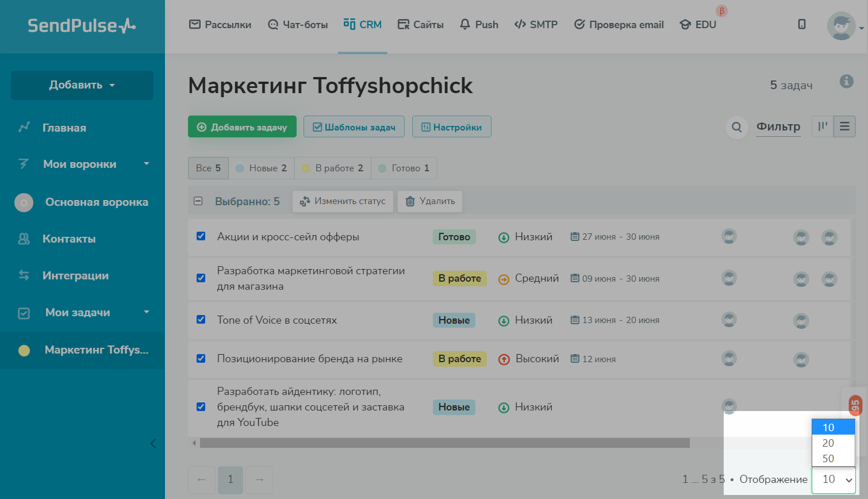Open the Отображение page size dropdown
The width and height of the screenshot is (868, 499).
click(x=834, y=479)
